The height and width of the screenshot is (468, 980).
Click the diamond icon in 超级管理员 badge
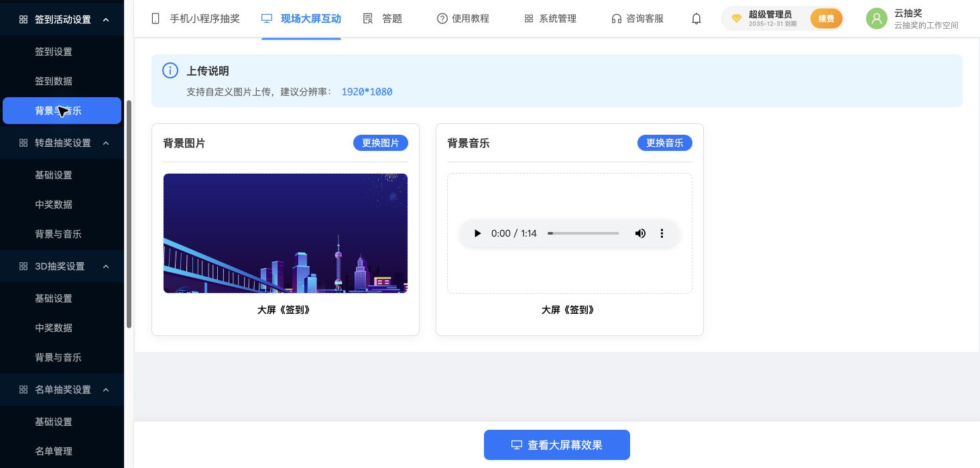coord(737,19)
